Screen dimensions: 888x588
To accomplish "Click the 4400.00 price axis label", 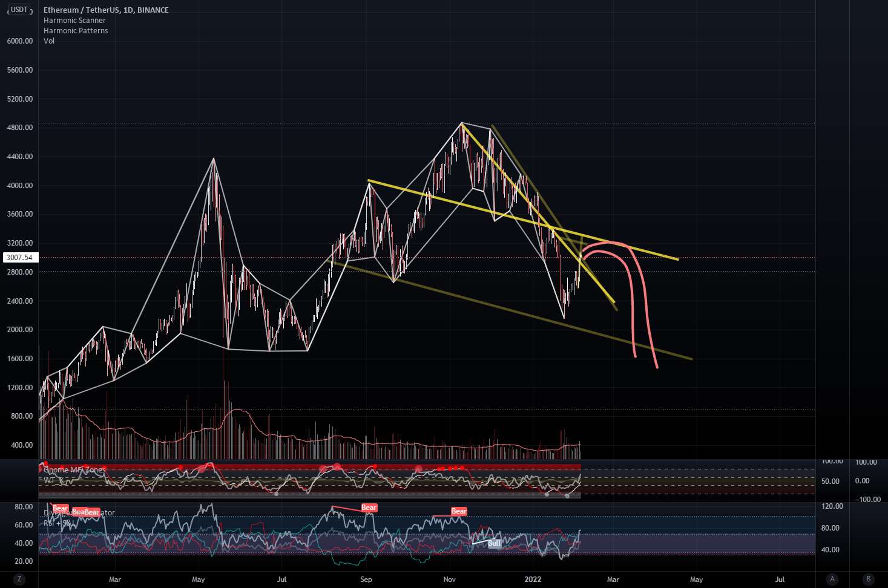I will 20,156.
